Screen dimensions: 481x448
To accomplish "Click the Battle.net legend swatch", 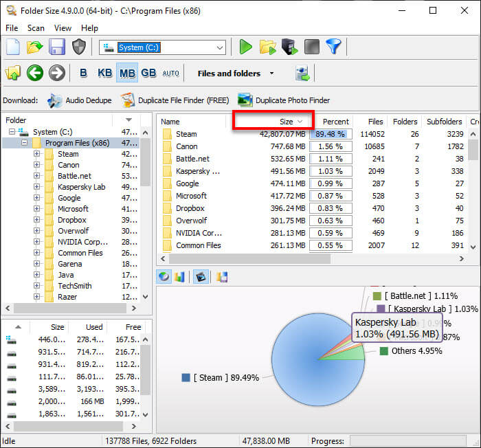I will (377, 296).
